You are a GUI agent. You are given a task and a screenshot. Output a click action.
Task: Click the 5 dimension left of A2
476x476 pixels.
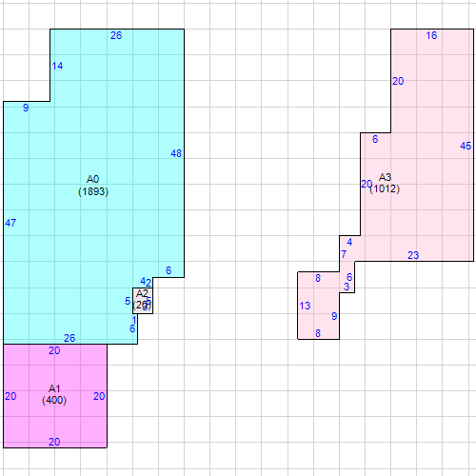tap(128, 301)
